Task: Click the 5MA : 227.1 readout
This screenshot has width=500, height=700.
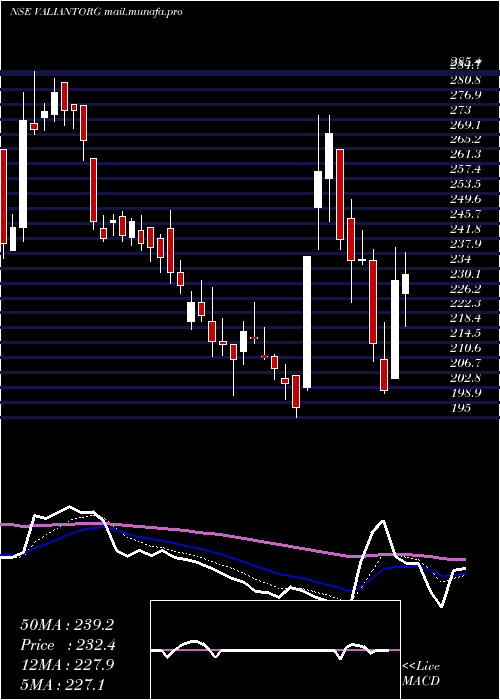Action: [x=62, y=684]
